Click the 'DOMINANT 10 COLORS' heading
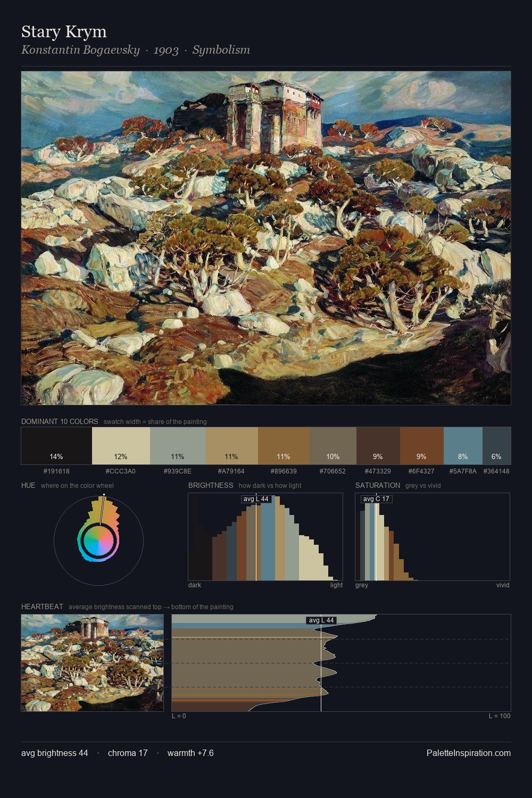532x798 pixels. [60, 421]
